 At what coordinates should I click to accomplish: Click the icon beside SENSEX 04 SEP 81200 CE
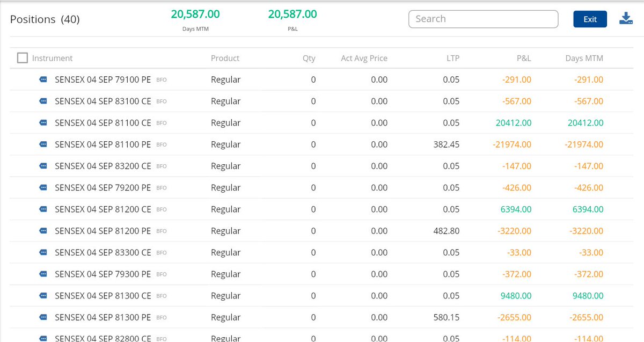coord(43,209)
